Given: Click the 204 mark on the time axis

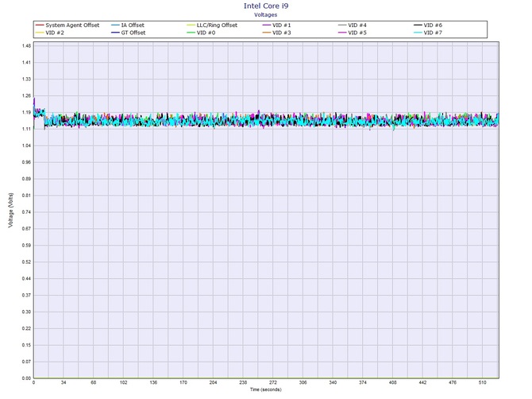Looking at the screenshot, I should click(213, 382).
